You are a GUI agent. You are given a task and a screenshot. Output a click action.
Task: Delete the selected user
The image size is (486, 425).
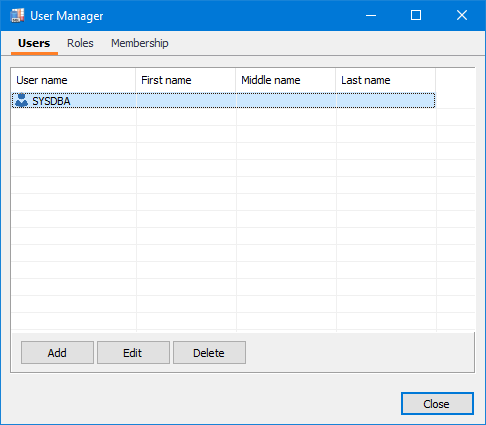click(x=209, y=352)
